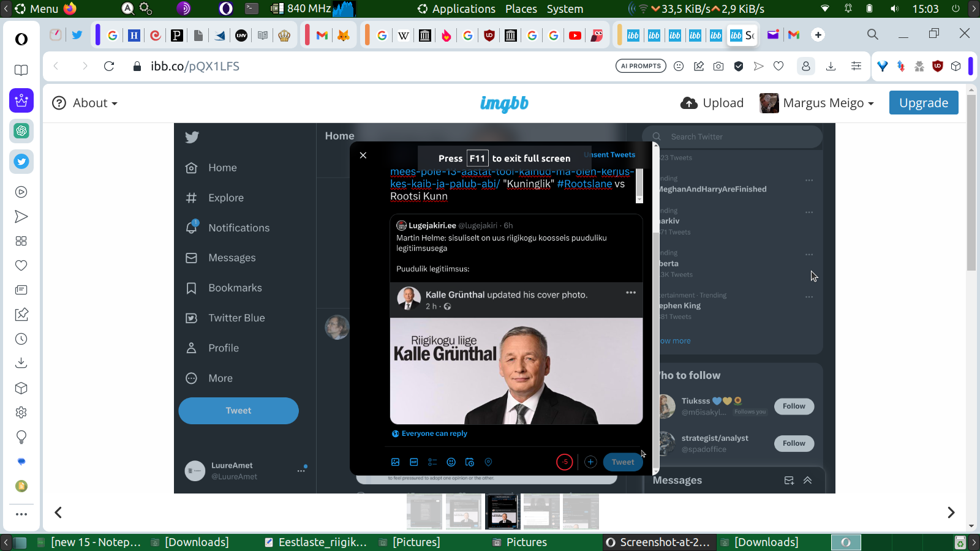This screenshot has width=980, height=551.
Task: Open the System menu
Action: 565,9
